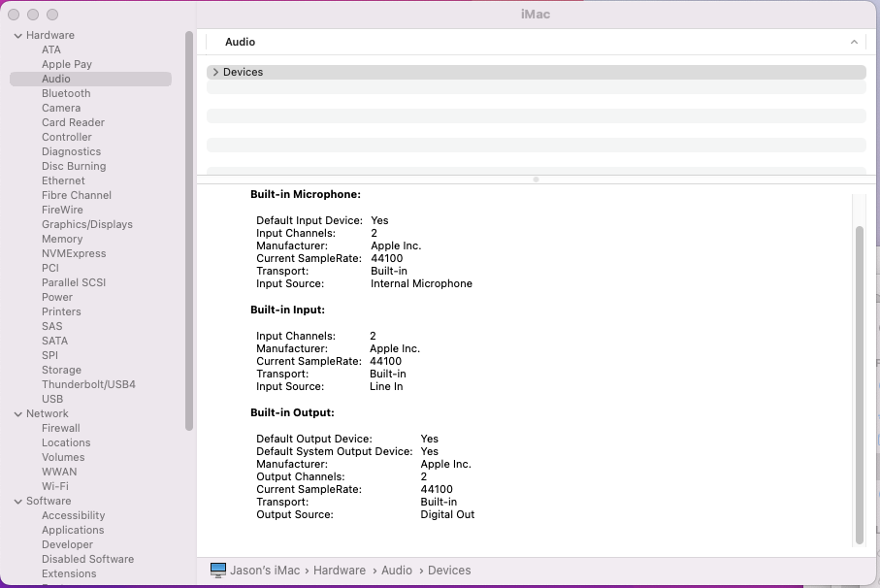This screenshot has height=588, width=880.
Task: Select Accessibility under Software
Action: coord(73,516)
